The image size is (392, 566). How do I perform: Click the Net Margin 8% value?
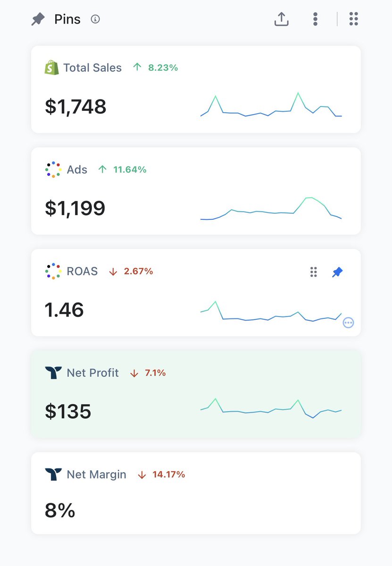pyautogui.click(x=60, y=510)
